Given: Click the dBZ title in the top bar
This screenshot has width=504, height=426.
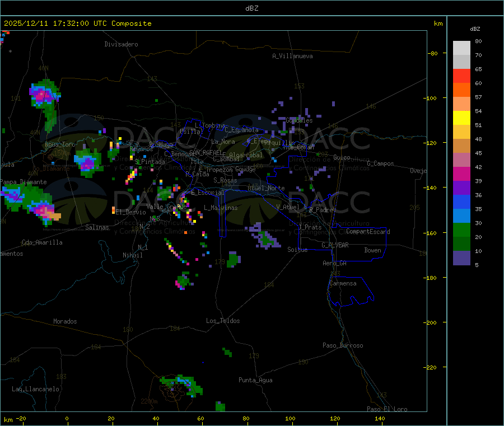Looking at the screenshot, I should coord(251,8).
